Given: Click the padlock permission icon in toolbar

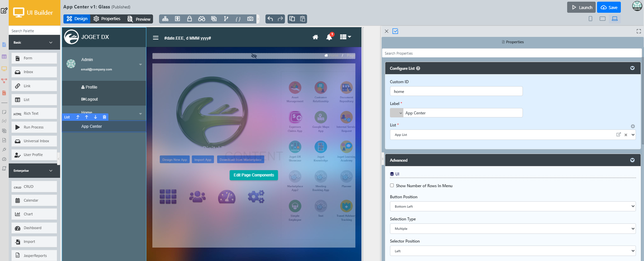Looking at the screenshot, I should click(189, 19).
